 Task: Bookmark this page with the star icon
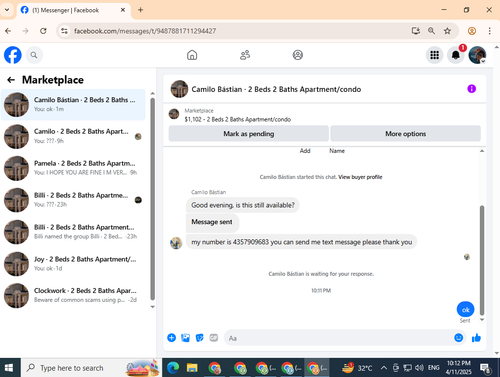pos(447,31)
